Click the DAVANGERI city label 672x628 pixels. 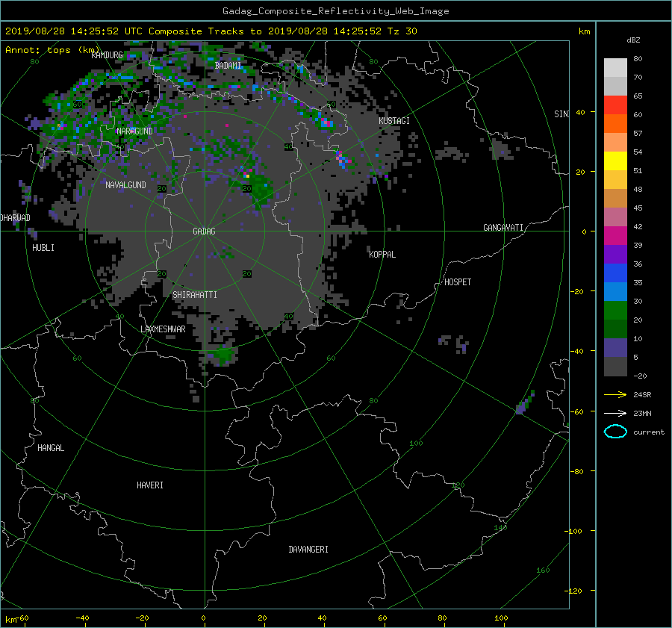pos(308,550)
